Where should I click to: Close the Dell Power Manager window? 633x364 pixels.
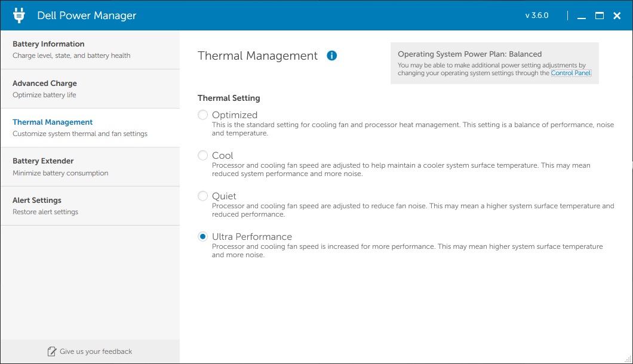pyautogui.click(x=617, y=16)
